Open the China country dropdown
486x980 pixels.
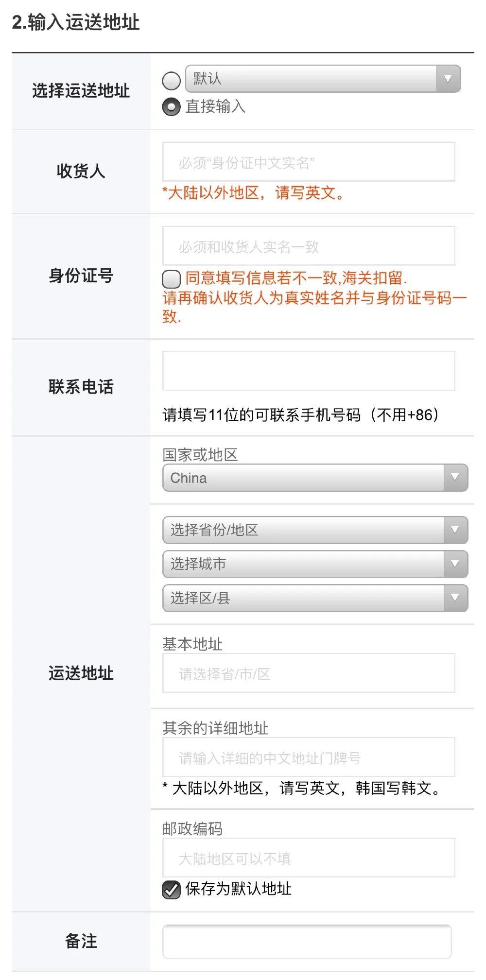point(303,478)
